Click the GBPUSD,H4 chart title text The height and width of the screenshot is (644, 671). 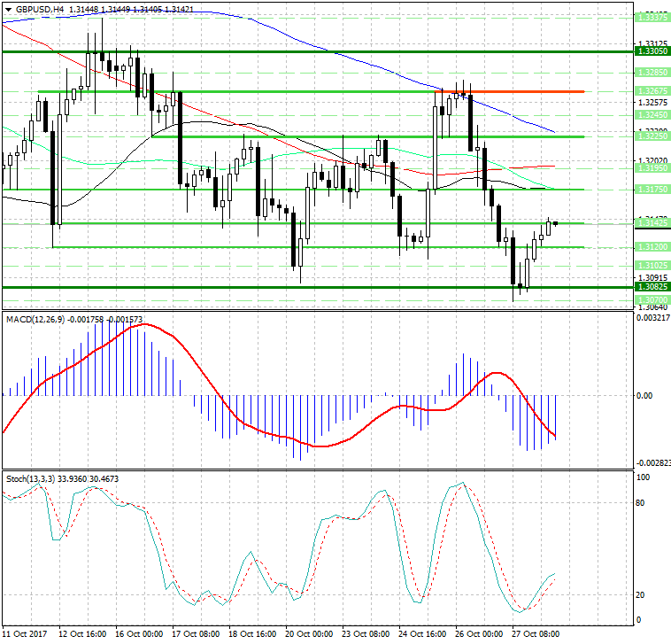(41, 9)
